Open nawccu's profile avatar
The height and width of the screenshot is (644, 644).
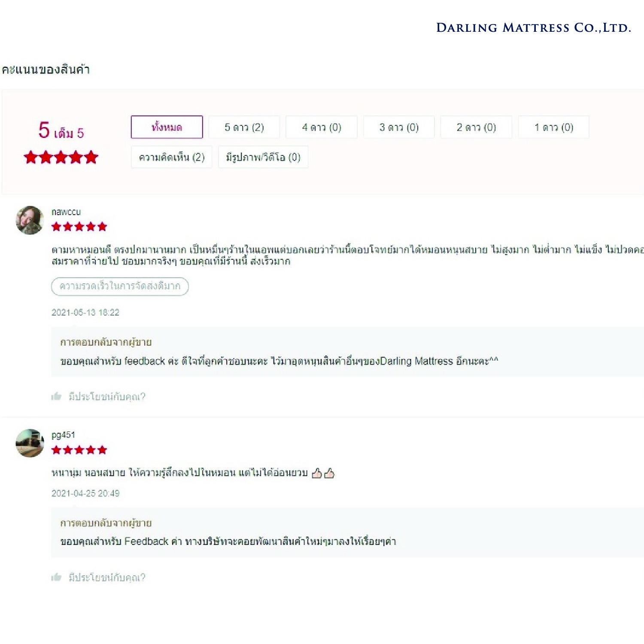(30, 220)
